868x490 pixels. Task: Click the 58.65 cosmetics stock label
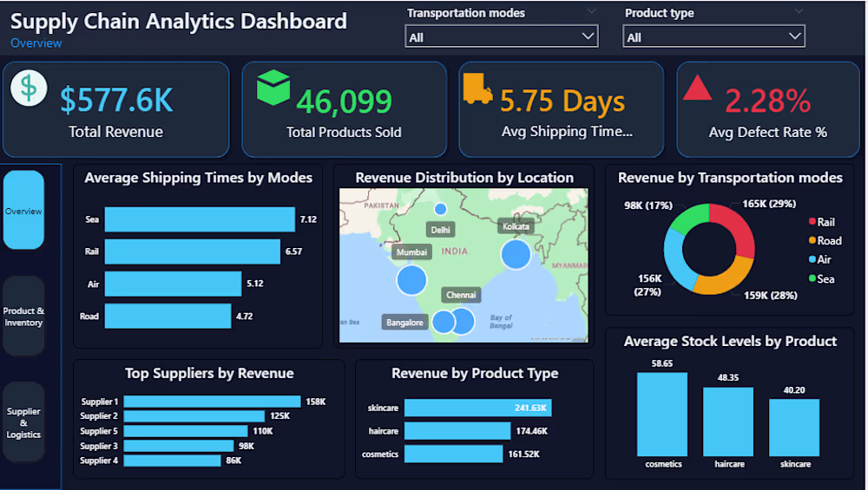662,363
